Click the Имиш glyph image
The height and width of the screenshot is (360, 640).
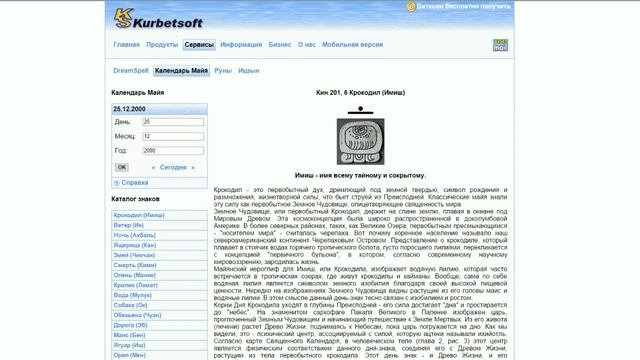coord(360,142)
